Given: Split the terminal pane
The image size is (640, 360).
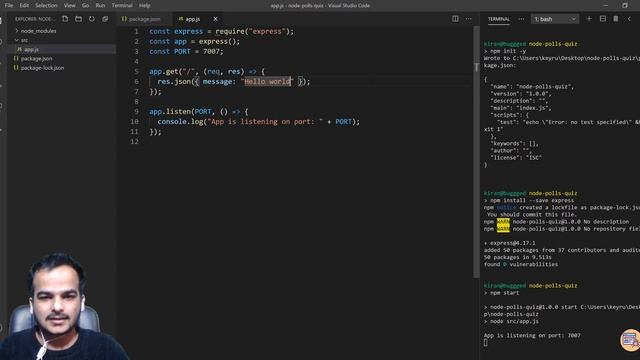Looking at the screenshot, I should (x=602, y=19).
